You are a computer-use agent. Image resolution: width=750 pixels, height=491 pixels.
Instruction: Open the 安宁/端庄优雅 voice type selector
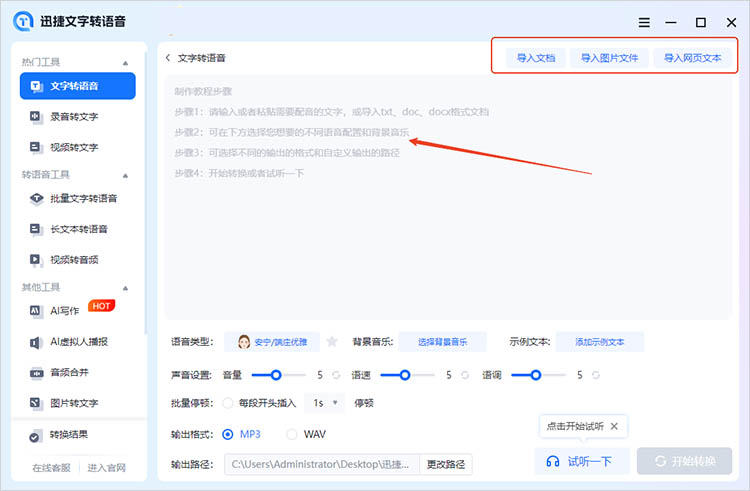pyautogui.click(x=272, y=342)
